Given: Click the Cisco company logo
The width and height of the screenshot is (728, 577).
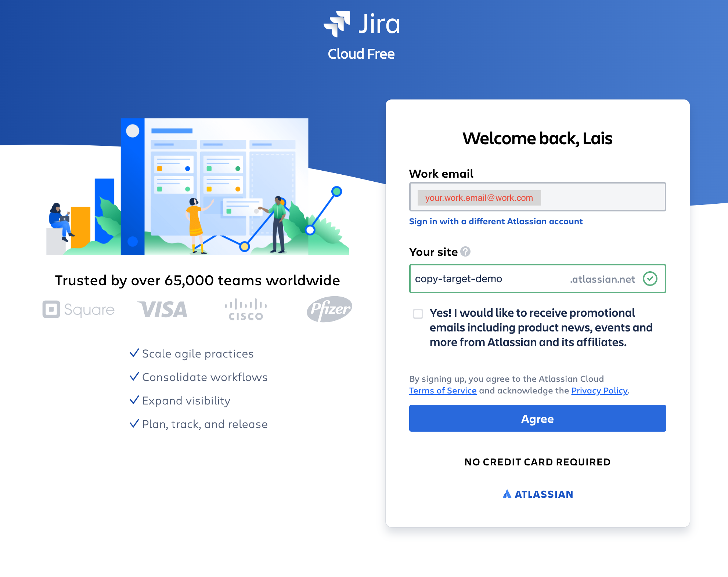Looking at the screenshot, I should click(x=245, y=309).
